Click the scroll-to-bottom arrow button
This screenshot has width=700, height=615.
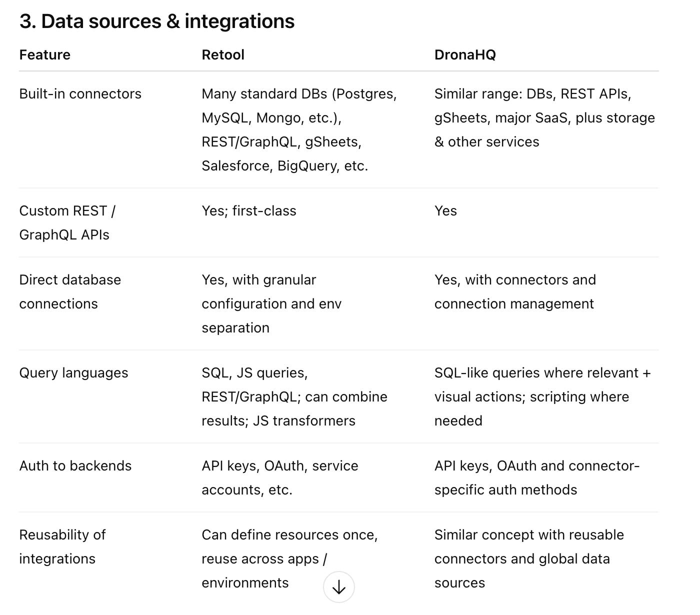(338, 587)
